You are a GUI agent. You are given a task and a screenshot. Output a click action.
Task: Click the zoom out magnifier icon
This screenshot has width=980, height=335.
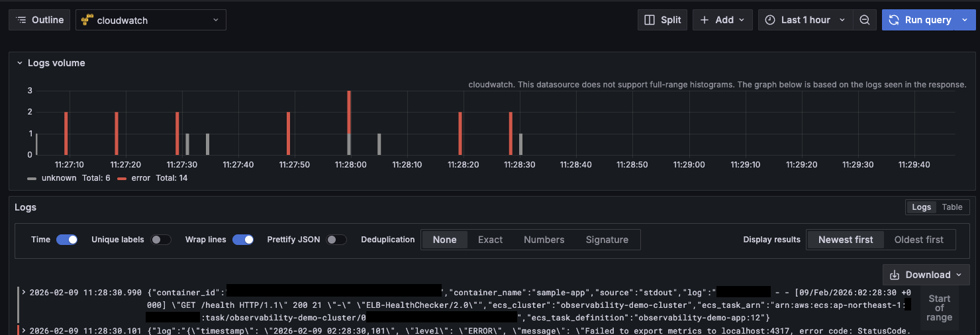pos(864,20)
